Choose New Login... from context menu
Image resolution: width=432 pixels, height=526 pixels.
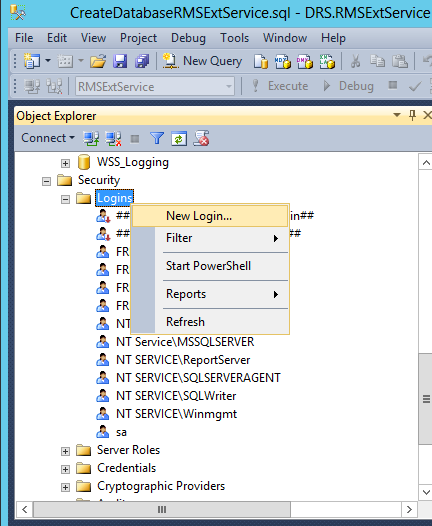pyautogui.click(x=210, y=216)
